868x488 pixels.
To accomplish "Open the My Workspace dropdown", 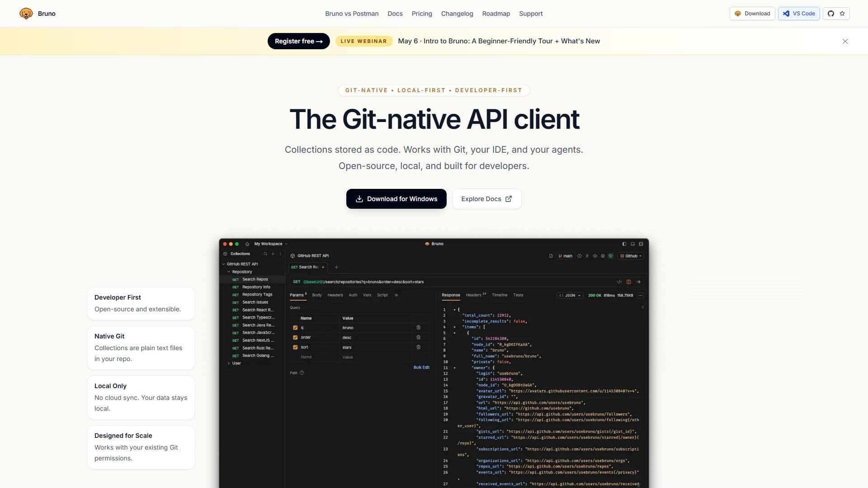I will click(x=271, y=244).
